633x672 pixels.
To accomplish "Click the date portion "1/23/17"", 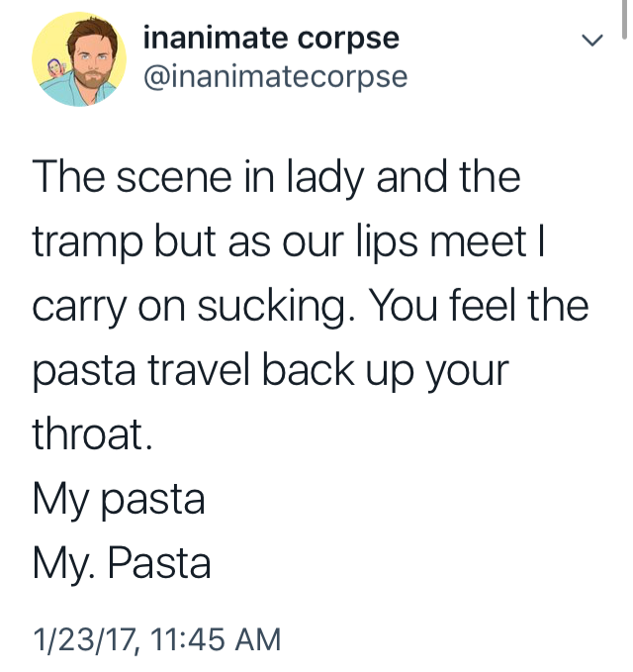I will tap(85, 639).
